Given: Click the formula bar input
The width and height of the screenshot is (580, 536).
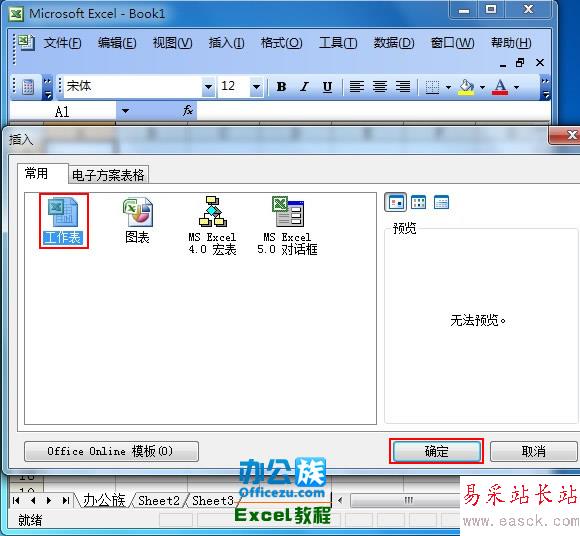Looking at the screenshot, I should (x=374, y=111).
